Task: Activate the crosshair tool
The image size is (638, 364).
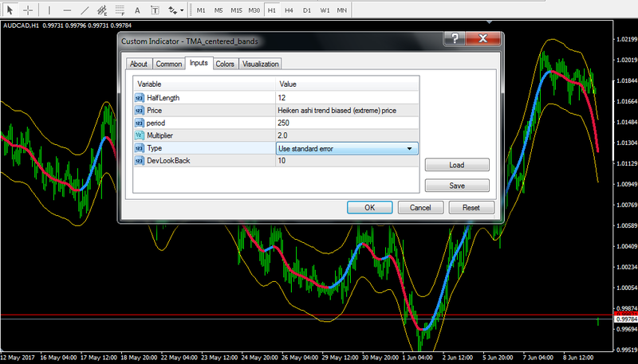Action: (28, 10)
